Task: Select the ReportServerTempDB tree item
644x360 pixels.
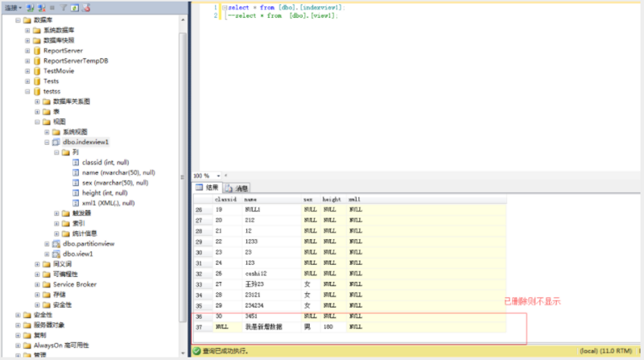Action: point(76,61)
